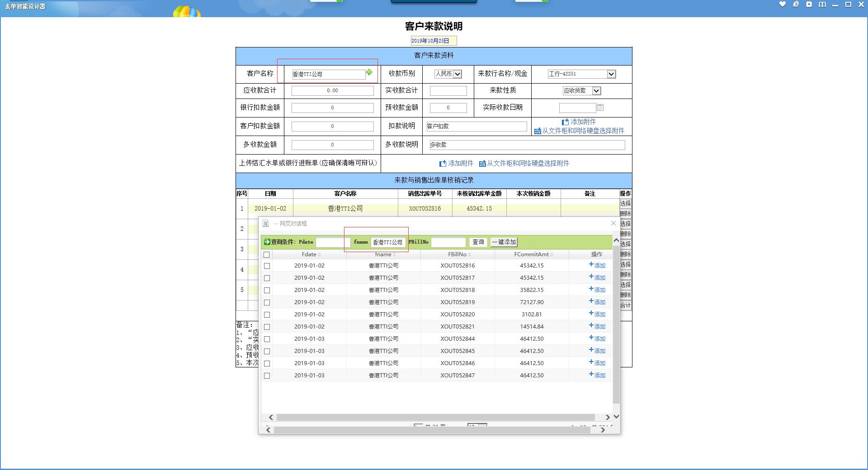Viewport: 868px width, 470px height.
Task: Open the Internet Explorer icon in title bar
Action: pyautogui.click(x=796, y=4)
